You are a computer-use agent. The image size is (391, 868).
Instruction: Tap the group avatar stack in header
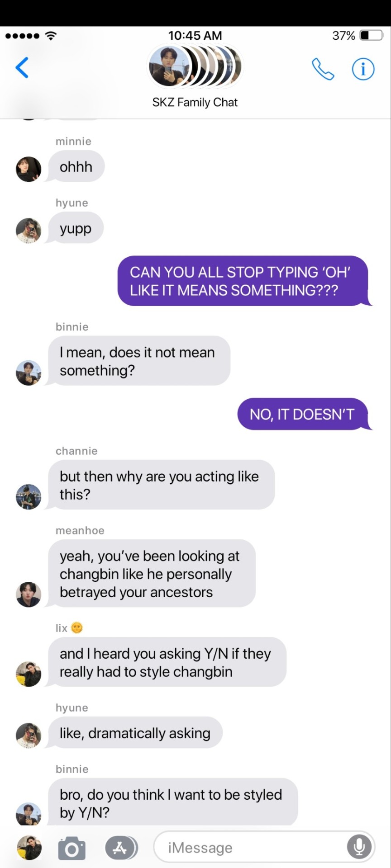point(195,66)
